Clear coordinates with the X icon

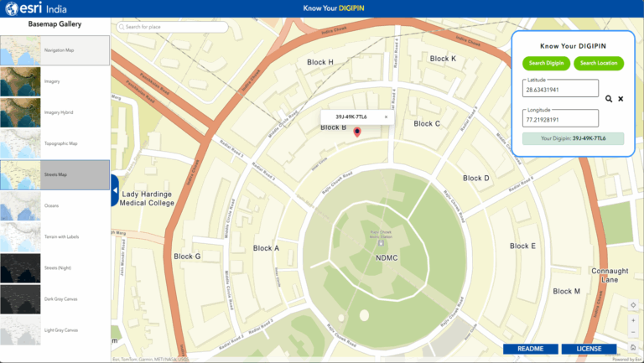pos(621,99)
